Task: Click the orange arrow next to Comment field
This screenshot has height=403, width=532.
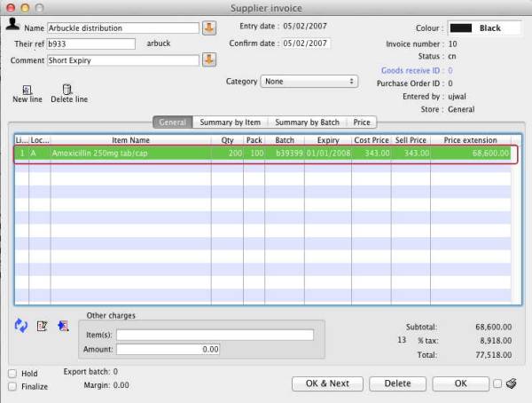Action: 209,59
